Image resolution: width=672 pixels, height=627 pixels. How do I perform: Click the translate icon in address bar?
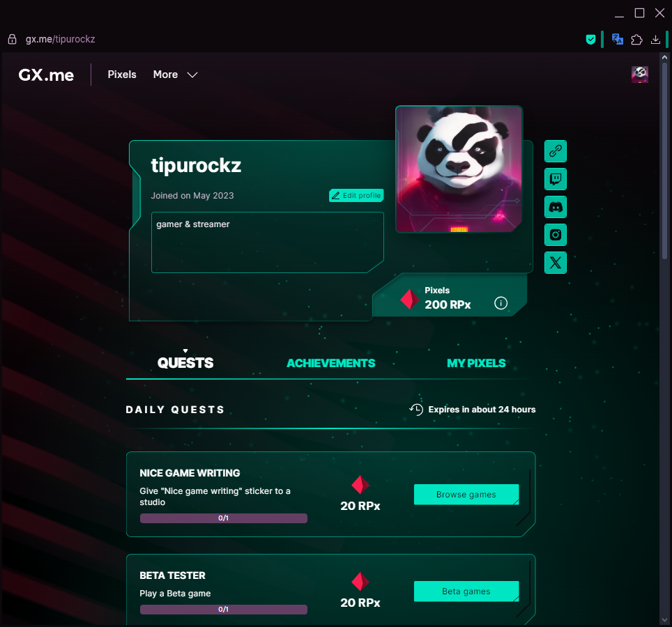617,40
